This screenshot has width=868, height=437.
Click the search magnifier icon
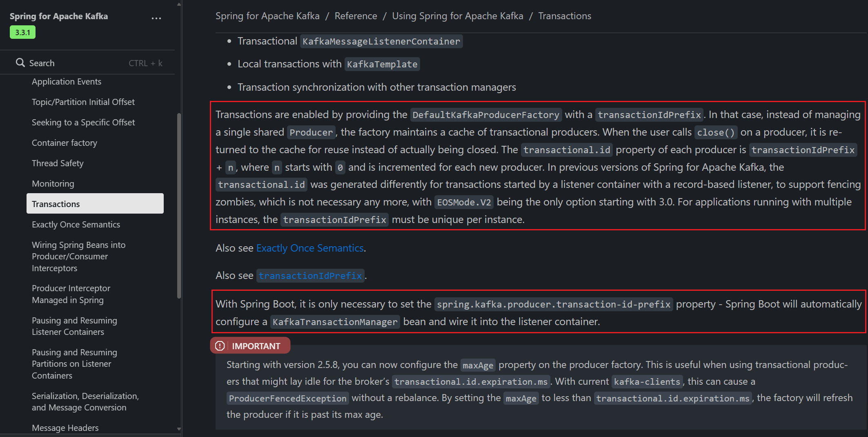click(20, 62)
